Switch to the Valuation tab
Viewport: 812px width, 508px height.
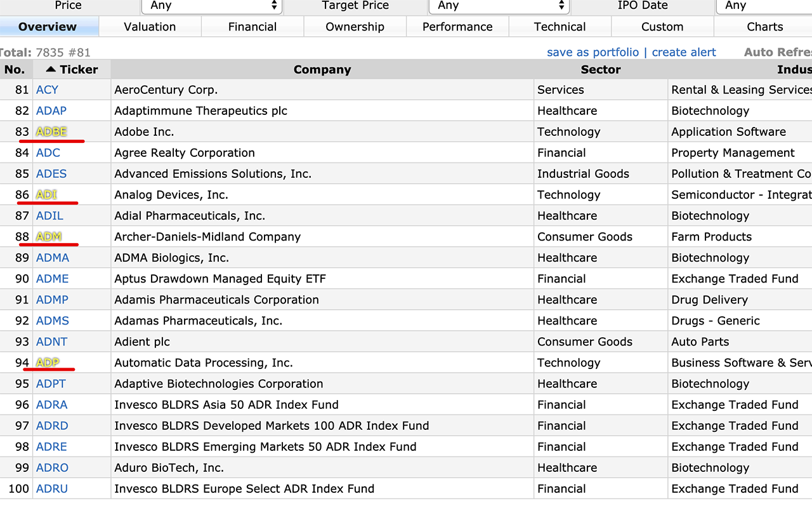[150, 27]
